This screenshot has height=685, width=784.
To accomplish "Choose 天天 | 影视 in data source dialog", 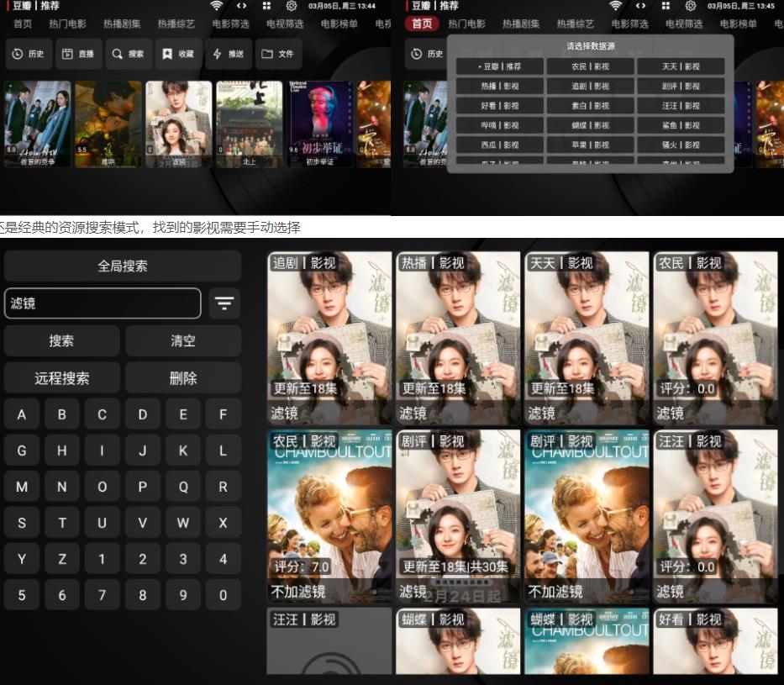I will click(681, 66).
